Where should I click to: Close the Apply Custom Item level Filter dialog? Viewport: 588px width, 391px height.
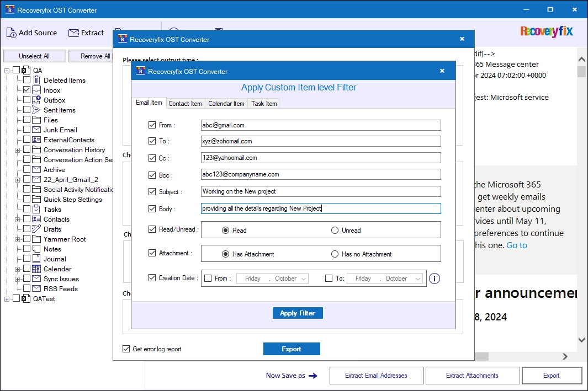[x=442, y=71]
